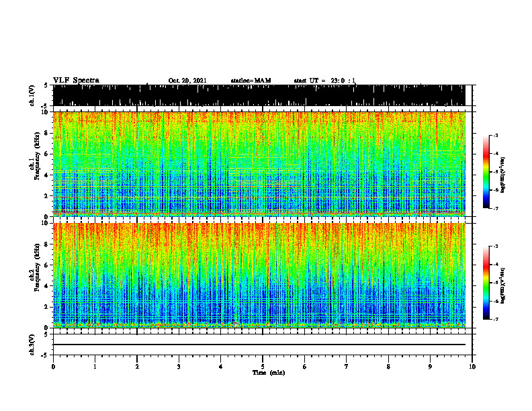The image size is (532, 411).
Task: Click the "VLF Spectra" plot title
Action: tap(76, 80)
